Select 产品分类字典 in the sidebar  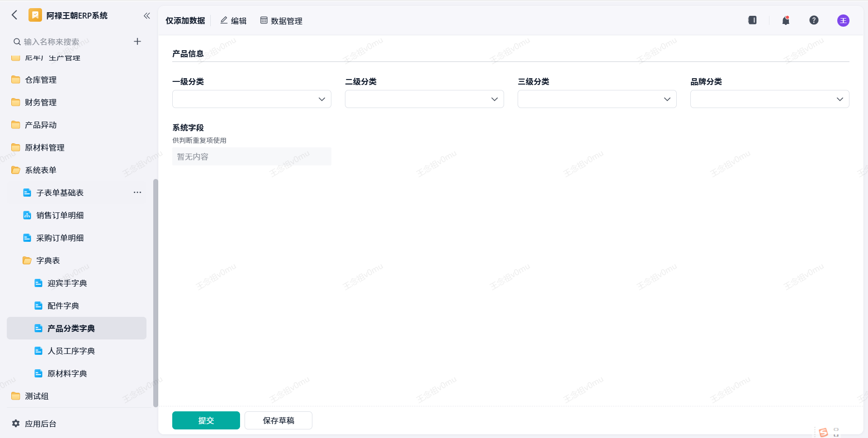(x=77, y=328)
